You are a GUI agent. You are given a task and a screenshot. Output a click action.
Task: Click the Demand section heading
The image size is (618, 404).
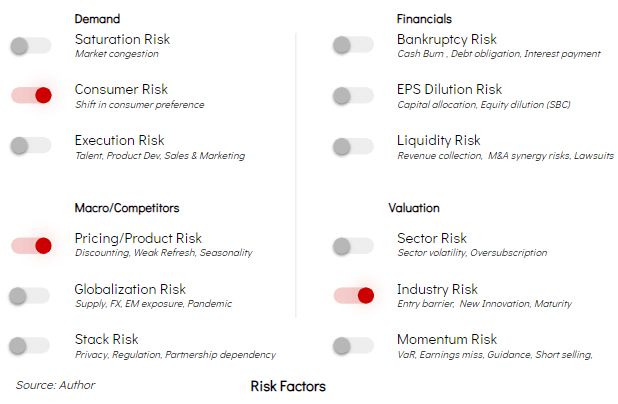tap(97, 19)
